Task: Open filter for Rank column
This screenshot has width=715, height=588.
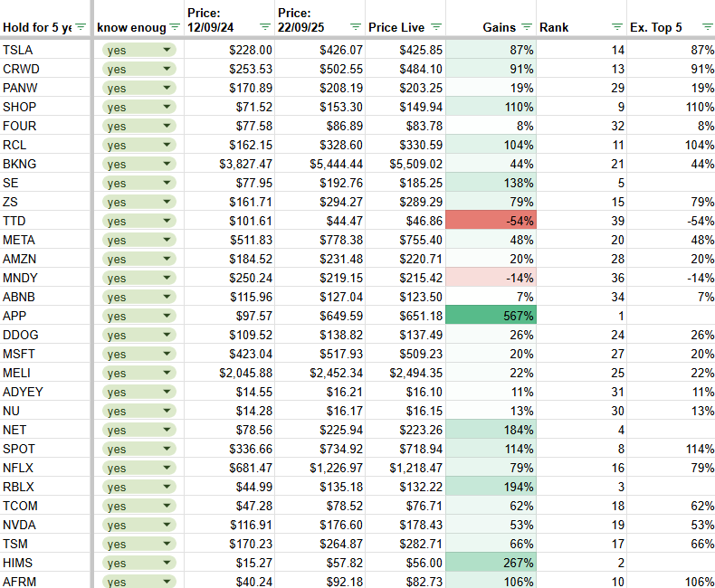Action: (617, 27)
